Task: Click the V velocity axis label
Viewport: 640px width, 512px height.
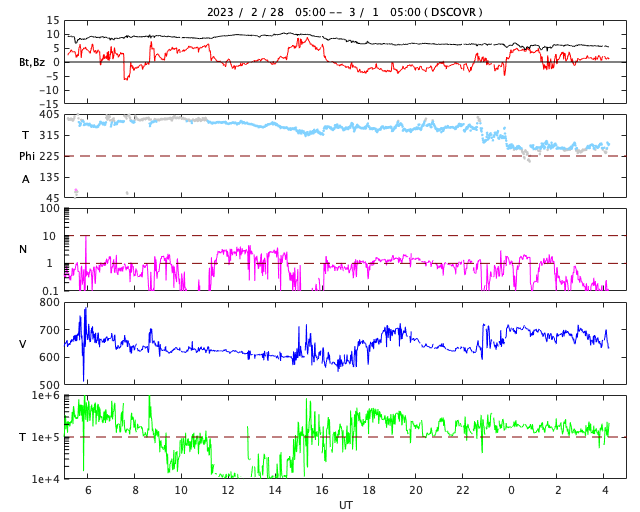Action: click(x=23, y=344)
